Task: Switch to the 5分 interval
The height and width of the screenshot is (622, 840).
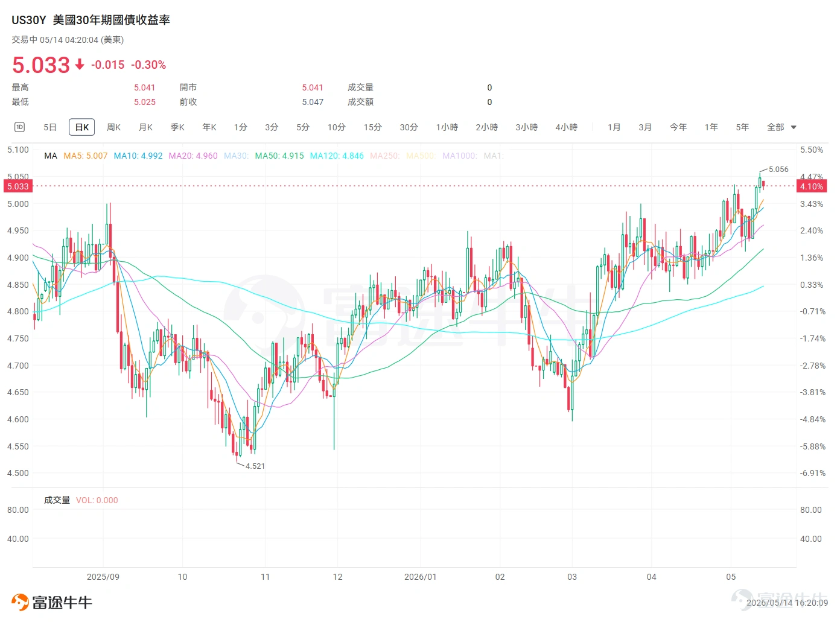Action: click(x=303, y=127)
